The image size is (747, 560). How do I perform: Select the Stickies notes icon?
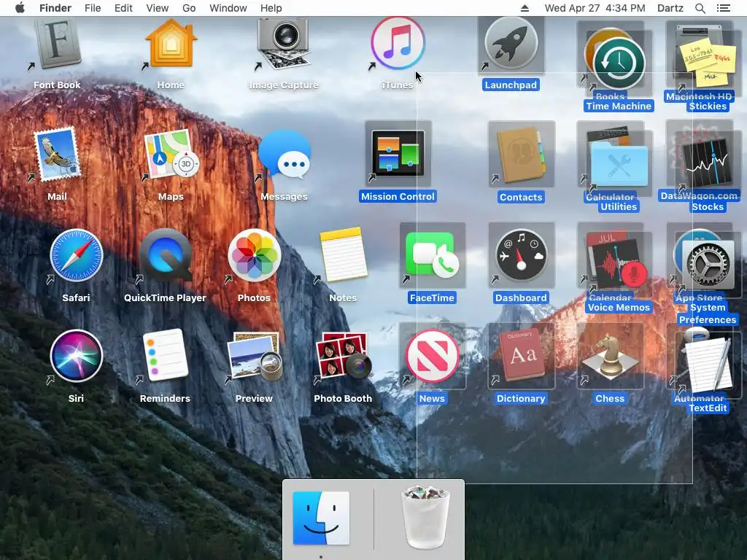pyautogui.click(x=708, y=63)
